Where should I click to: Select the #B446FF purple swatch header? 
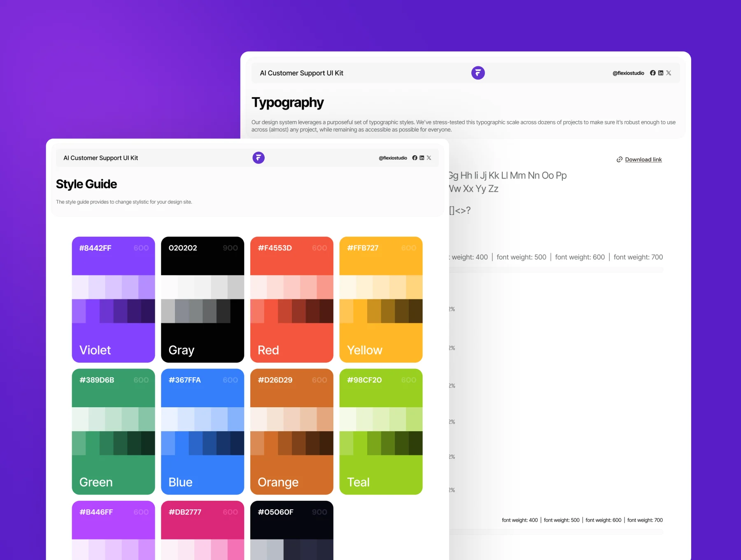tap(113, 520)
